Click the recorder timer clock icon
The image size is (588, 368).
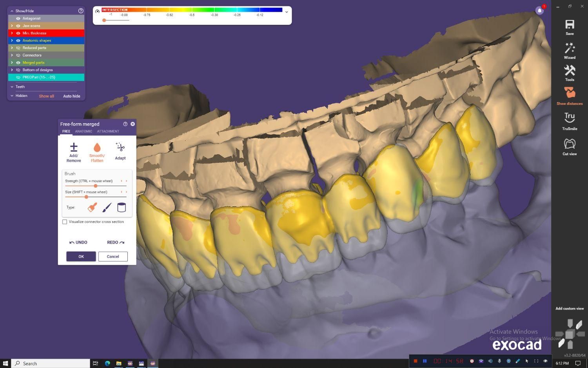click(472, 361)
